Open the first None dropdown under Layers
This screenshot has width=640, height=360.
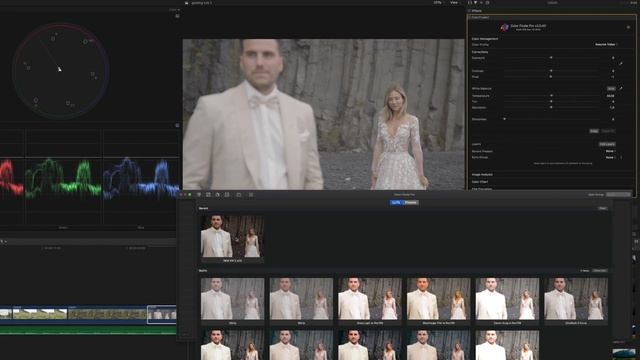pyautogui.click(x=611, y=151)
